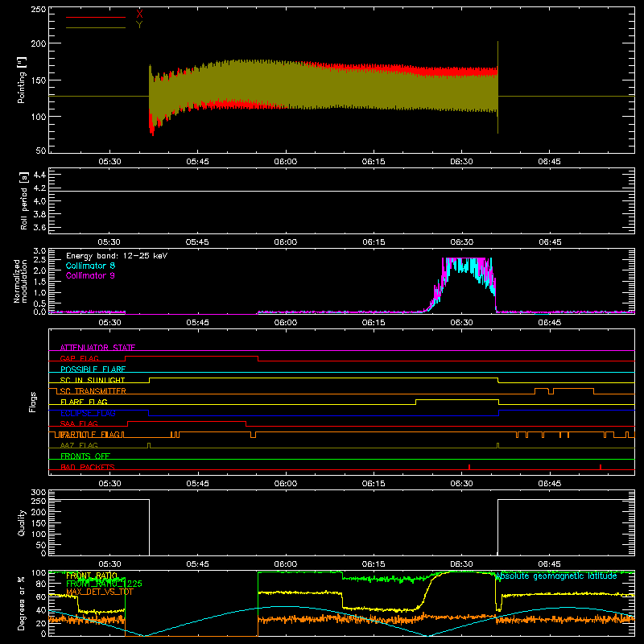Click the SAA_FLAG label
This screenshot has height=644, width=644.
(x=79, y=423)
